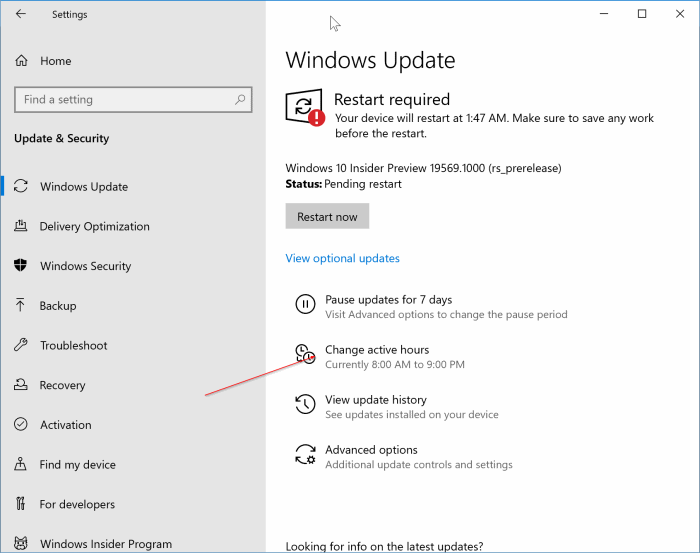
Task: Click the restart required alert icon
Action: tap(305, 108)
